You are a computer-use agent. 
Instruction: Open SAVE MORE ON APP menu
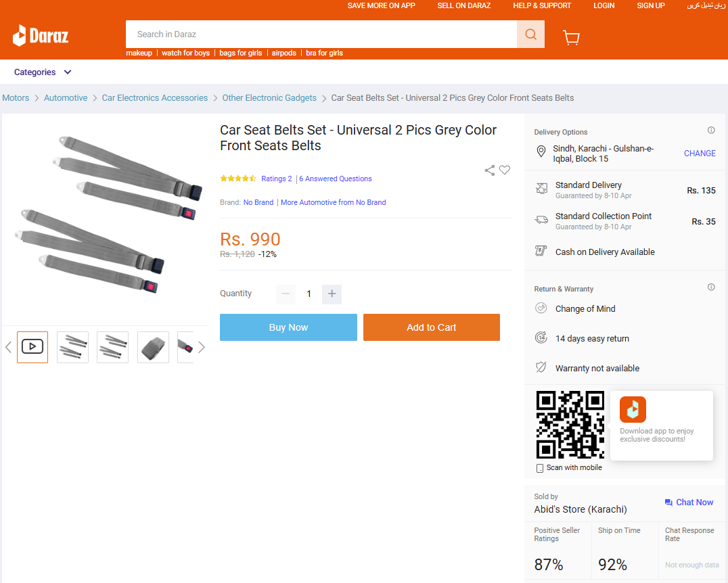[381, 5]
